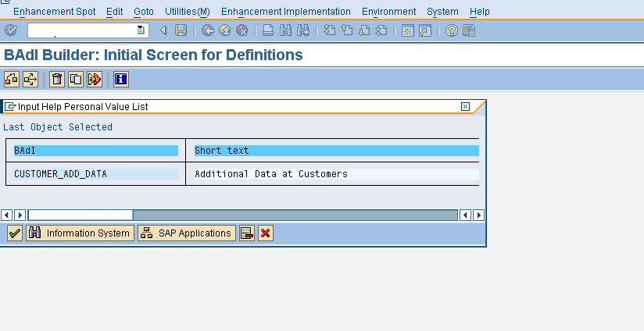The height and width of the screenshot is (331, 644).
Task: Click the Save diskette icon
Action: point(181,30)
